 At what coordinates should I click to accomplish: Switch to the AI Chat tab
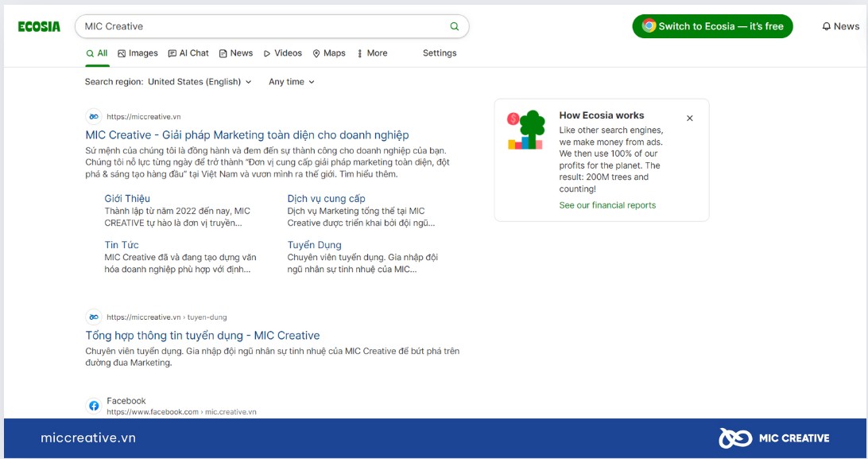pos(188,53)
